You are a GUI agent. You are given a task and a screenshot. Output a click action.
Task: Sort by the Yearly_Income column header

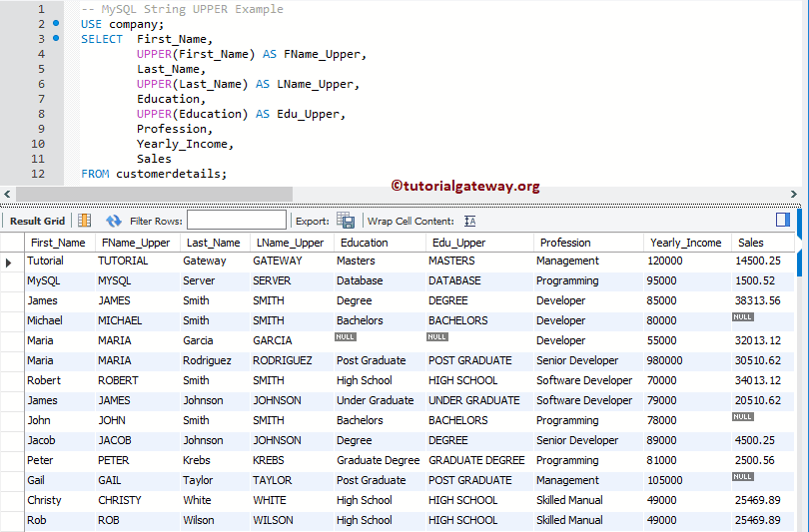(685, 243)
